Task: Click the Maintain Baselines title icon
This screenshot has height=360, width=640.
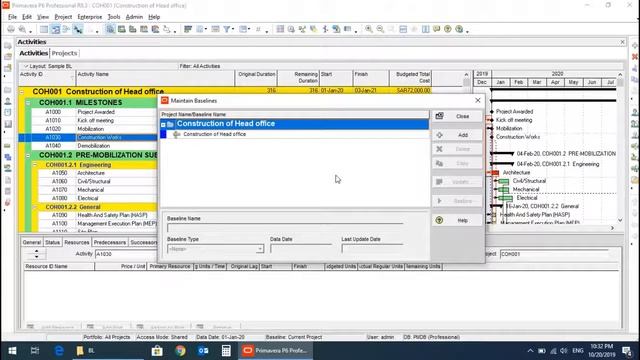Action: click(165, 100)
